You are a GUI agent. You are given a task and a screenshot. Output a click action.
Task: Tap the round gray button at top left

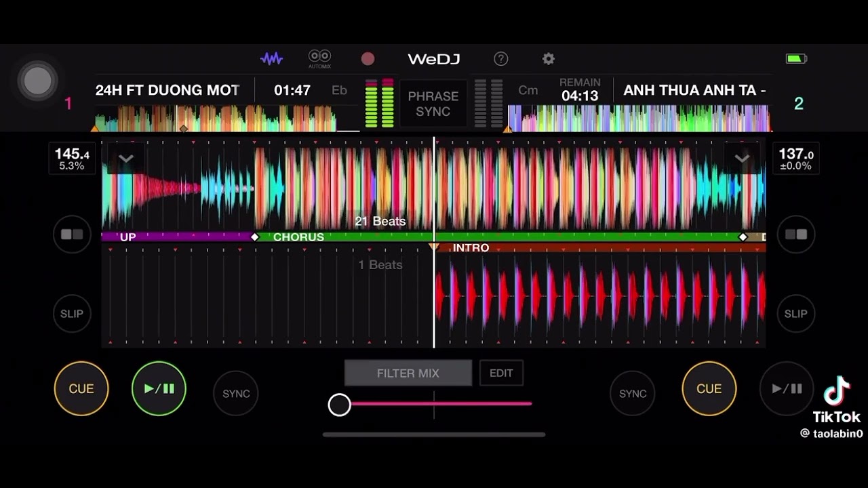38,81
